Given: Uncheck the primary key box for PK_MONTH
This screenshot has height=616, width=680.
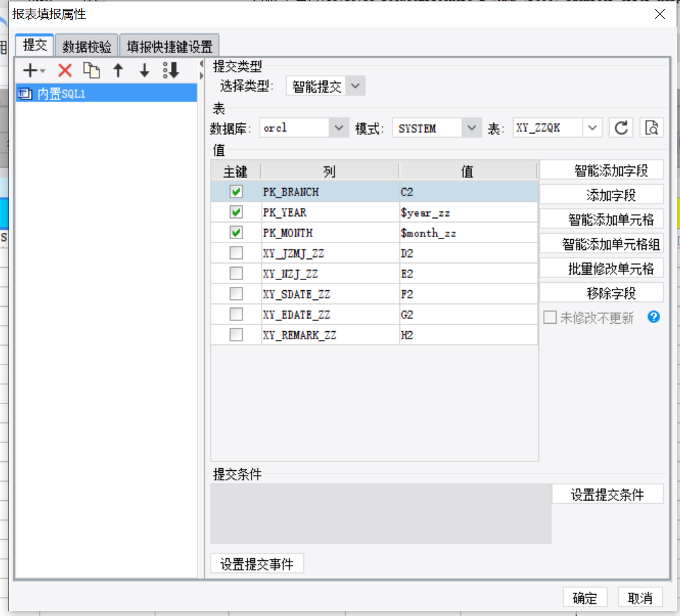Looking at the screenshot, I should 236,232.
